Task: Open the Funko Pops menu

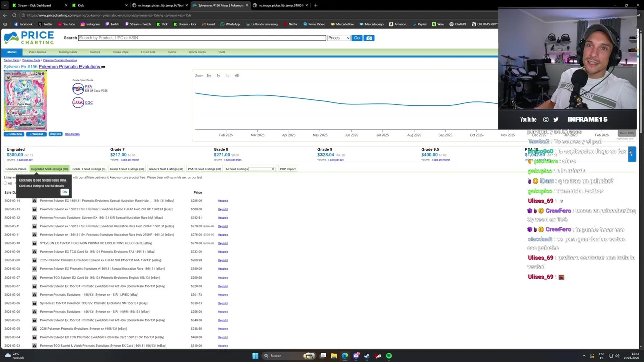Action: 121,52
